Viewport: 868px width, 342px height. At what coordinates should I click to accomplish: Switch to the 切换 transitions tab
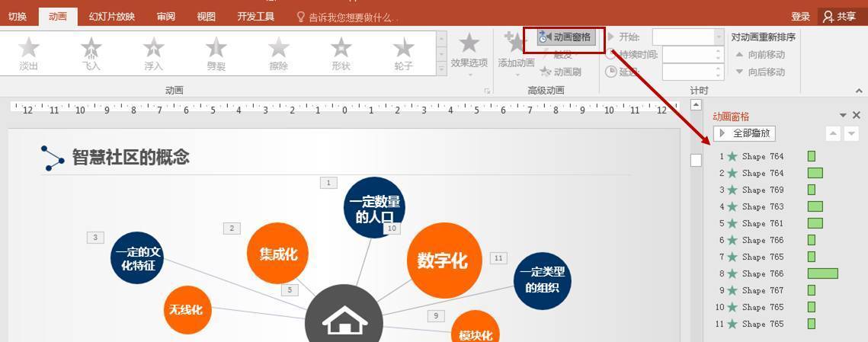click(18, 17)
